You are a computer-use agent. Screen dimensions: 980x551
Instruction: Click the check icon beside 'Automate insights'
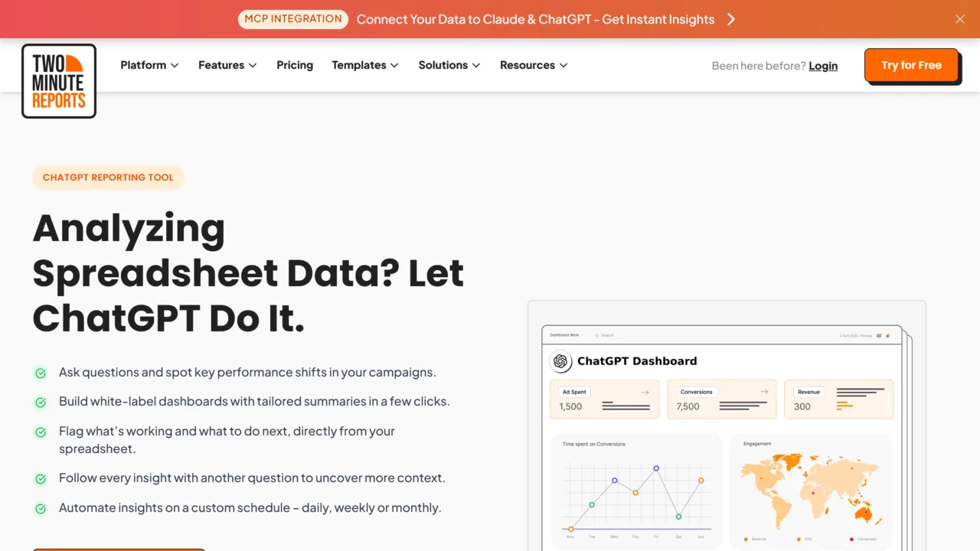click(41, 508)
